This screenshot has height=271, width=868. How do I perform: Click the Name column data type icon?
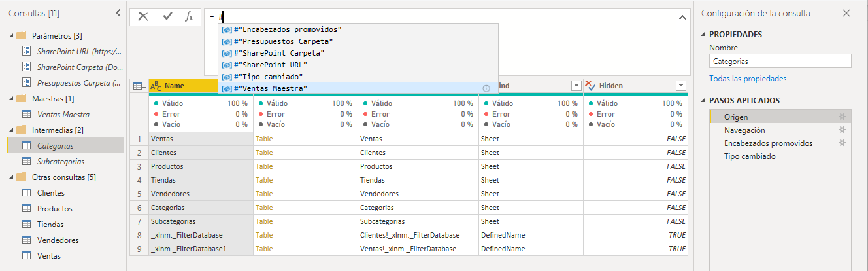(x=156, y=86)
